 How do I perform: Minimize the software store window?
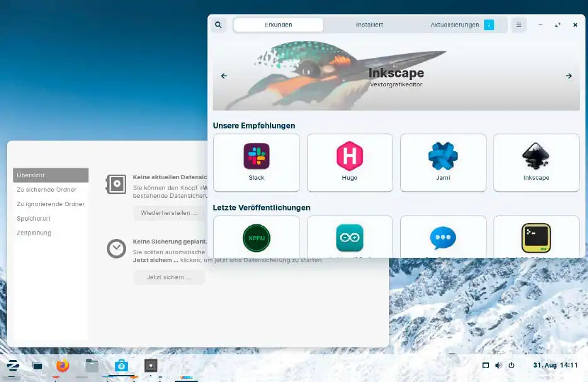point(540,25)
